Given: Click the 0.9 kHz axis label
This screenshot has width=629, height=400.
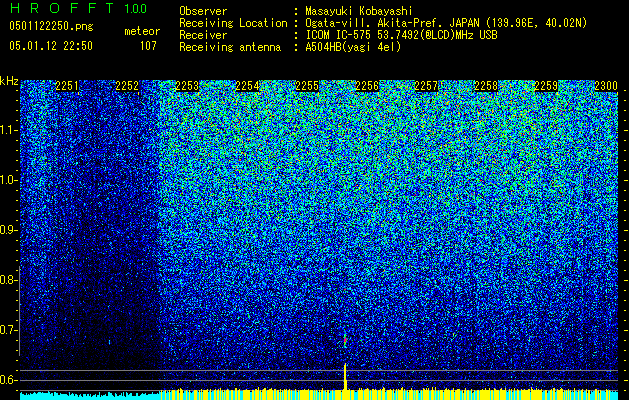Looking at the screenshot, I should (x=7, y=230).
